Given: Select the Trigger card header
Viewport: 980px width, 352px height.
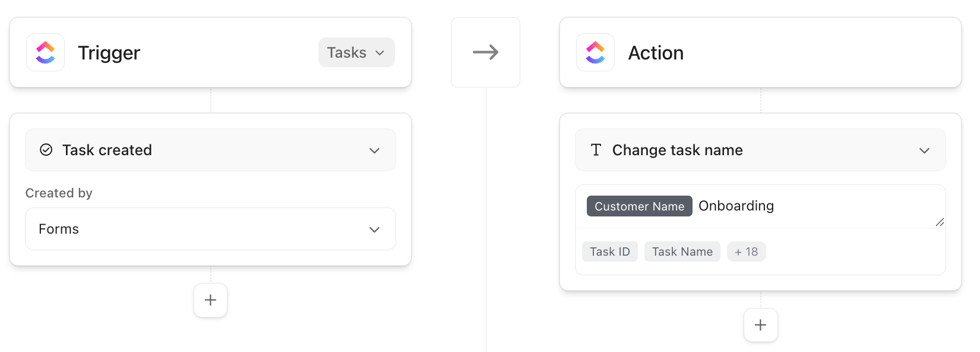Looking at the screenshot, I should click(x=109, y=52).
